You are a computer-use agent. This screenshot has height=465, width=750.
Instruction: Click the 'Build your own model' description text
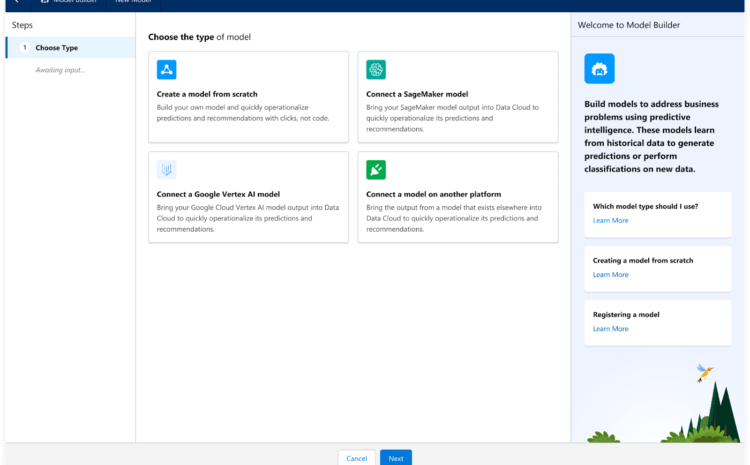(243, 113)
